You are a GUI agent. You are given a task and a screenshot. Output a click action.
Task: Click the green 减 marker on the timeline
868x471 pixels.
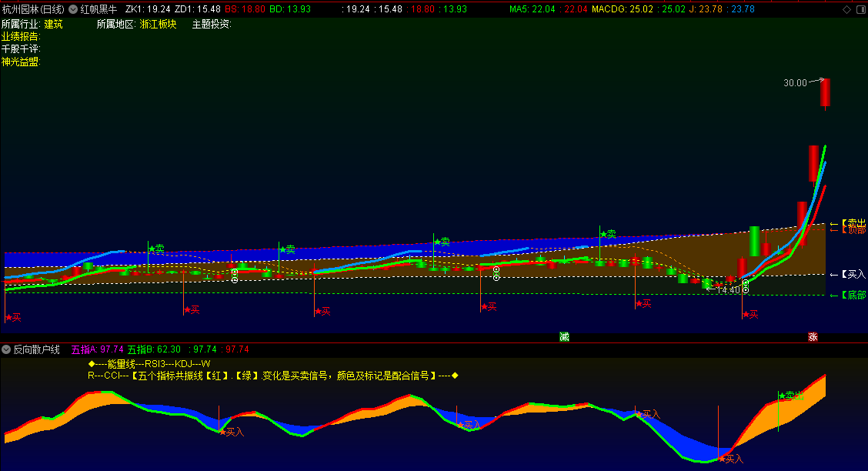tap(564, 336)
